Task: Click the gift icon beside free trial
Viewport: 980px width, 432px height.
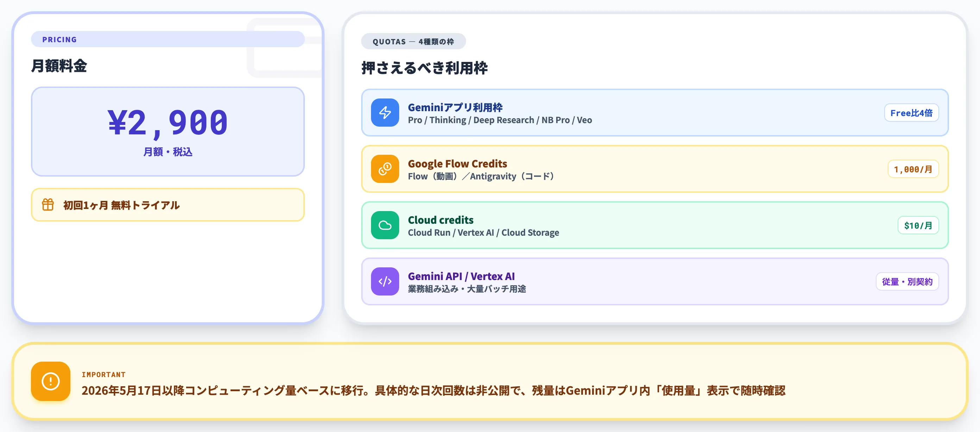Action: (x=48, y=205)
